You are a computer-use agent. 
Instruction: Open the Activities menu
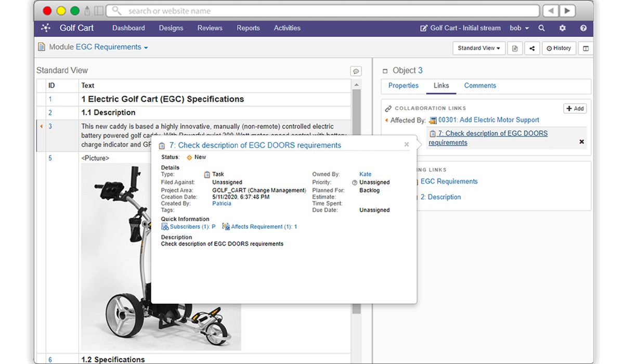point(287,28)
